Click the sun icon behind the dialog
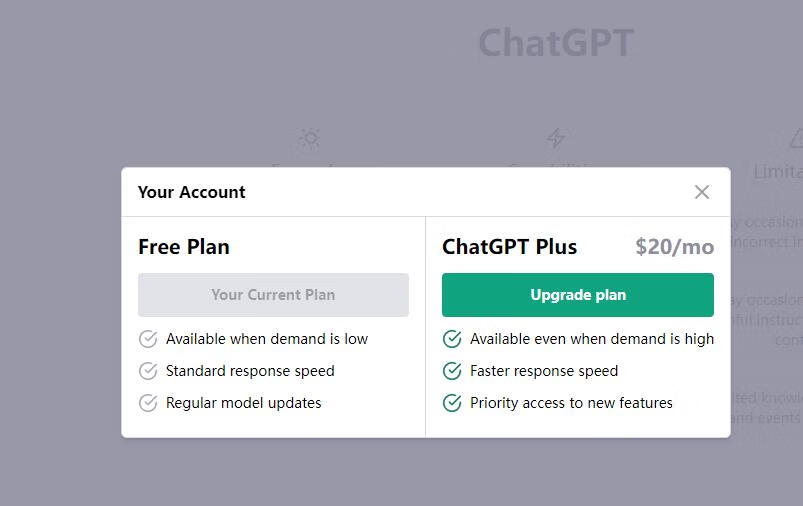Image resolution: width=803 pixels, height=506 pixels. tap(310, 138)
